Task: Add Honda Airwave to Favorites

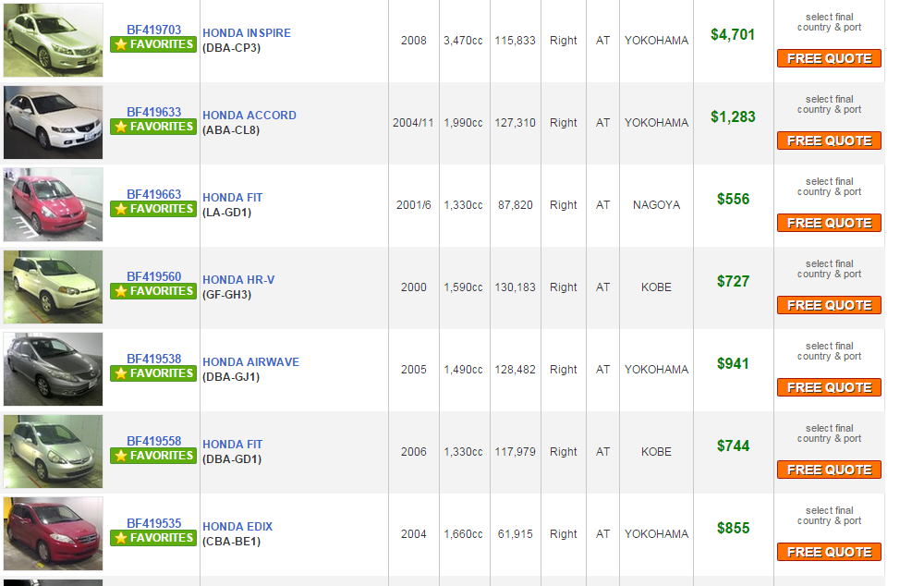Action: pyautogui.click(x=153, y=373)
